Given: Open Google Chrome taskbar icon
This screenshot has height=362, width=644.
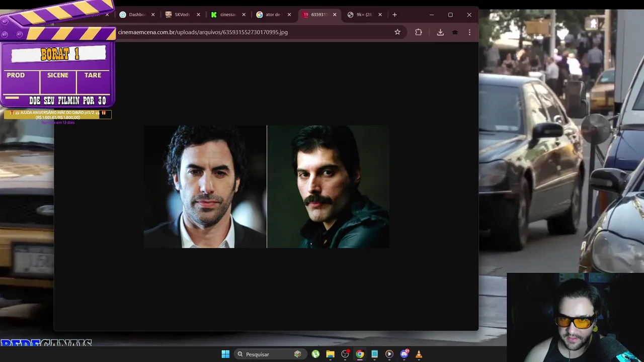Looking at the screenshot, I should point(360,354).
